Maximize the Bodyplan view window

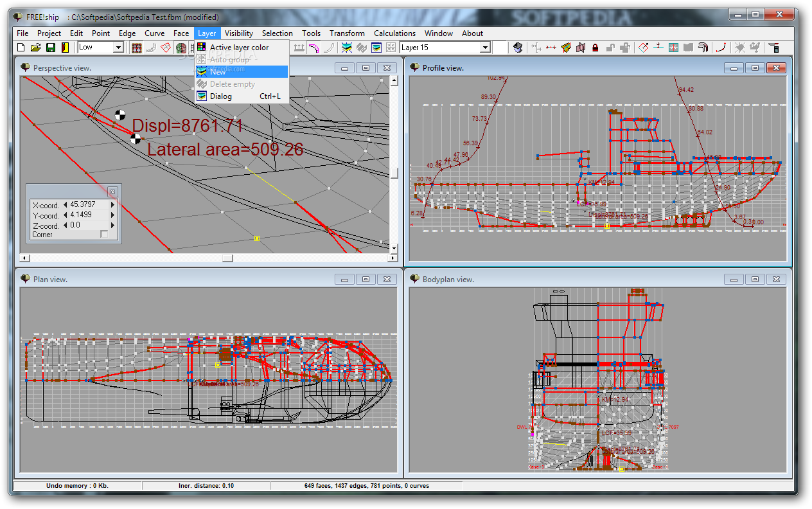pos(755,280)
